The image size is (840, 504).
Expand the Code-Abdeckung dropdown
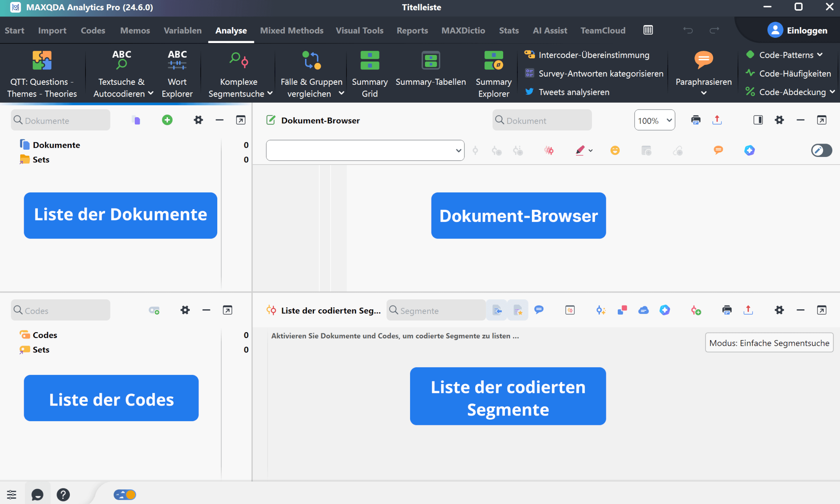[832, 92]
